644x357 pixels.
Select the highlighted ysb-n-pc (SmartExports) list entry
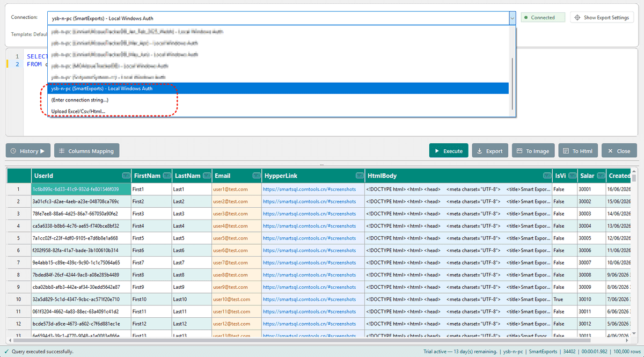pyautogui.click(x=278, y=89)
